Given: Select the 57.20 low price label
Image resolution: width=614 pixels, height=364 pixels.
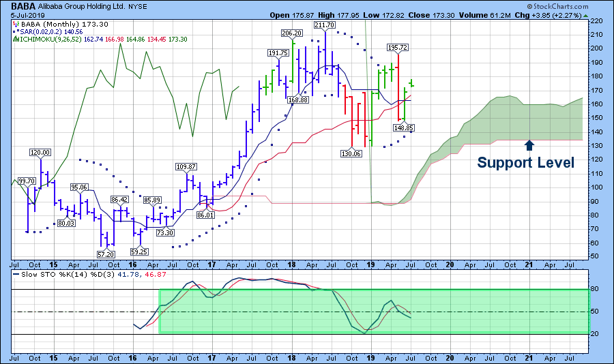Looking at the screenshot, I should (105, 254).
